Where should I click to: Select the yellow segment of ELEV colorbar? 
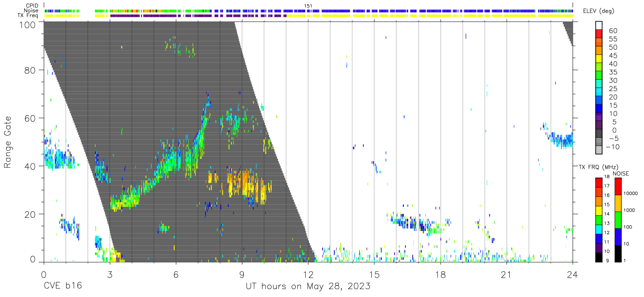[599, 60]
